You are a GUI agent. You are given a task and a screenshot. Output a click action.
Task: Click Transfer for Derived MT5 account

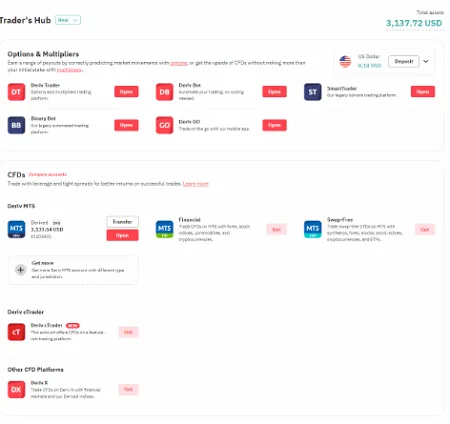122,222
